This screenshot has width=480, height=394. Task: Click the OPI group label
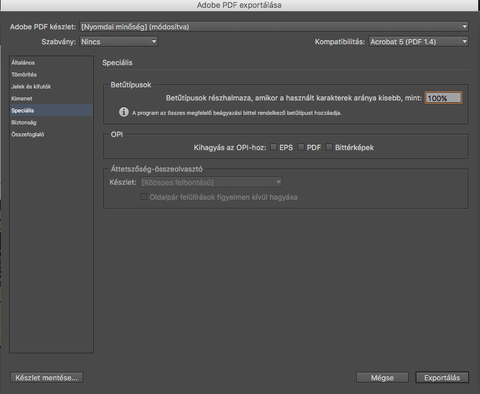[117, 134]
